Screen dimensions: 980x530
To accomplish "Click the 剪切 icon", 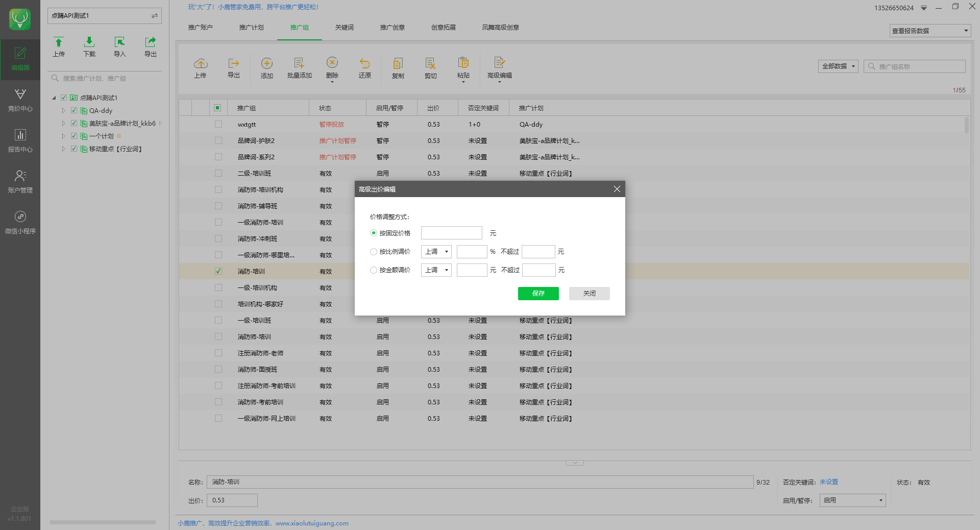I will point(430,63).
